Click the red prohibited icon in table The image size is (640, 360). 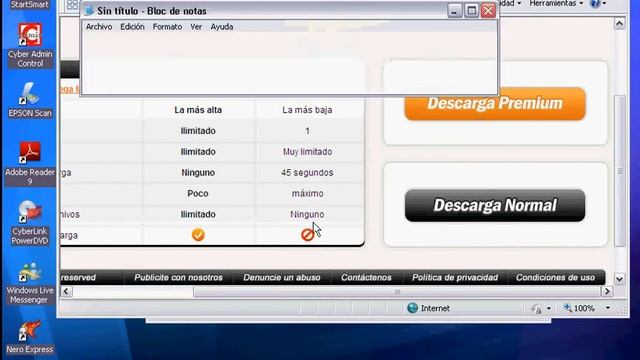coord(307,235)
